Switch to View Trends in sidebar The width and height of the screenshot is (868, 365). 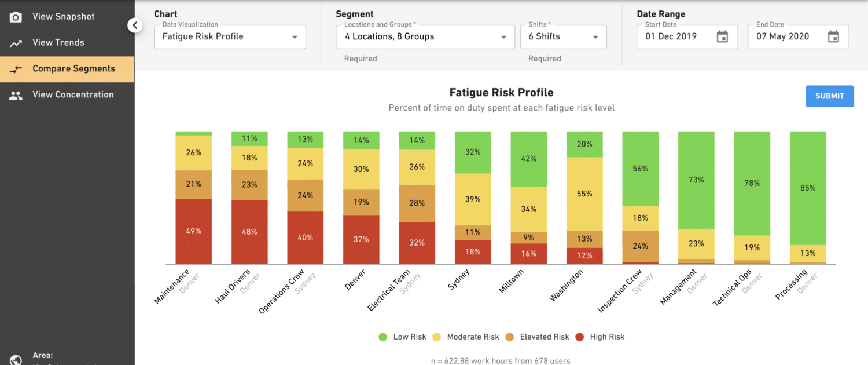pyautogui.click(x=58, y=42)
